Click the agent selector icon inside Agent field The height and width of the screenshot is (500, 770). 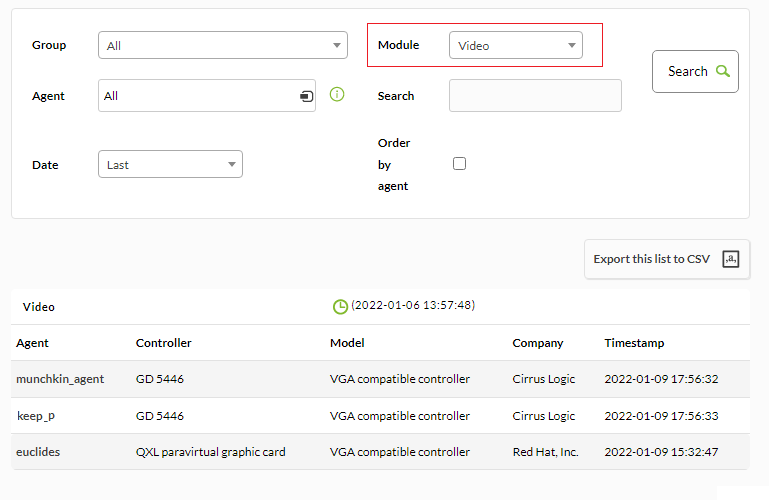click(x=306, y=96)
